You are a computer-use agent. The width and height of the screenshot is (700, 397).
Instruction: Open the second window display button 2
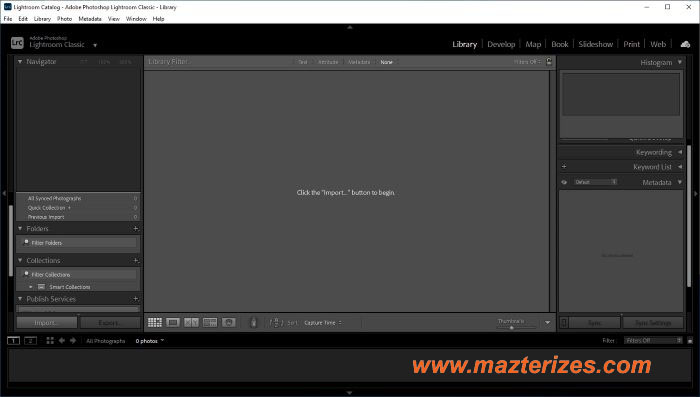click(x=30, y=341)
